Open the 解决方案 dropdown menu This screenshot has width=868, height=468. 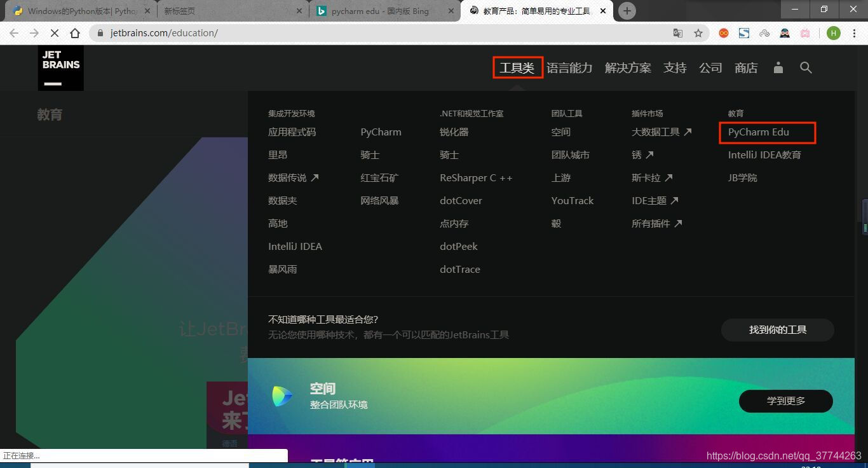628,68
